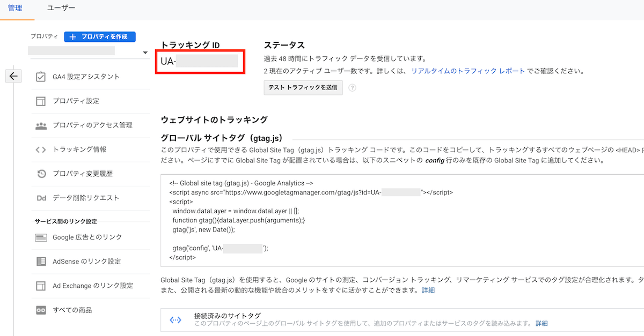The image size is (644, 336).
Task: Click 詳細 link after Global Site Tag description
Action: click(428, 290)
